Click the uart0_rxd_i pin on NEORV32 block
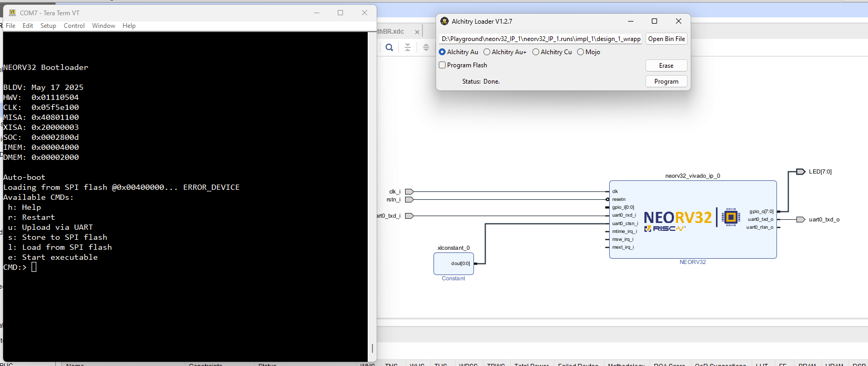Viewport: 868px width, 366px height. [624, 215]
